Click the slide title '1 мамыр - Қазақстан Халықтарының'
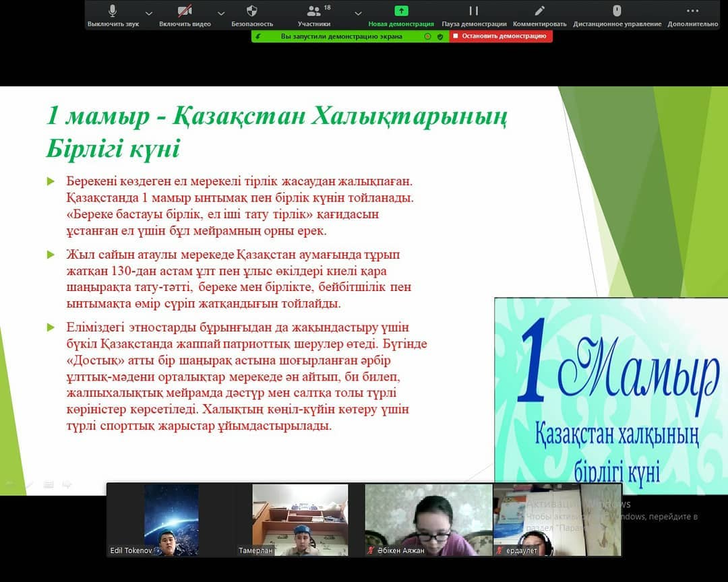The width and height of the screenshot is (728, 582). pos(277,116)
